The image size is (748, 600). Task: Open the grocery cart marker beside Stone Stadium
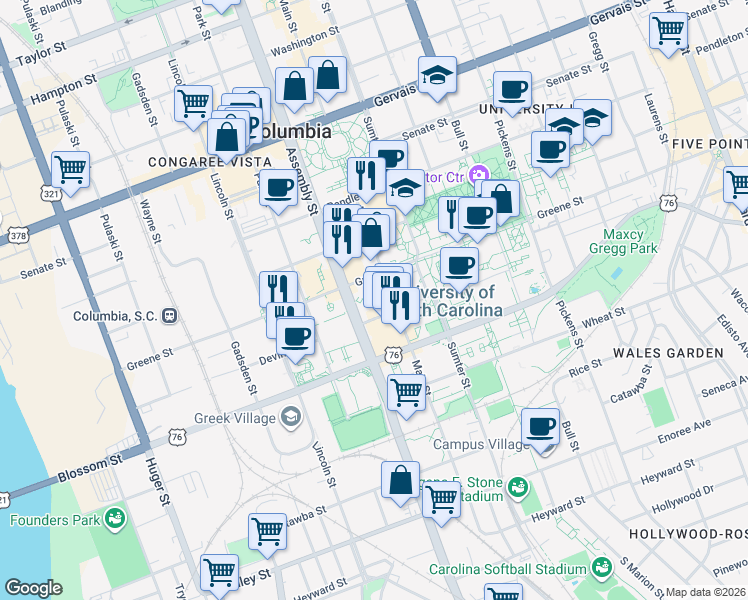click(x=442, y=499)
